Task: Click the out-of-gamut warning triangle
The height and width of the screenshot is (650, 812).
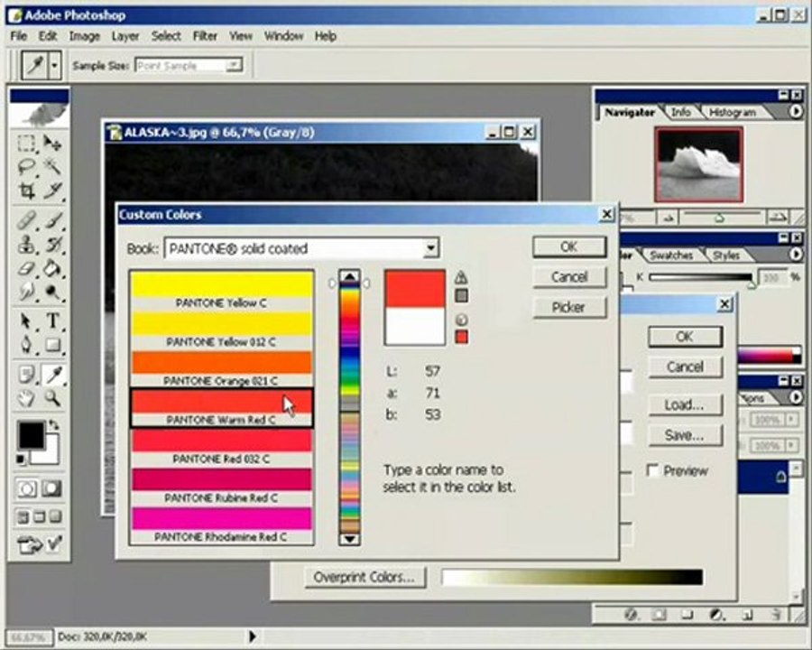Action: (461, 277)
